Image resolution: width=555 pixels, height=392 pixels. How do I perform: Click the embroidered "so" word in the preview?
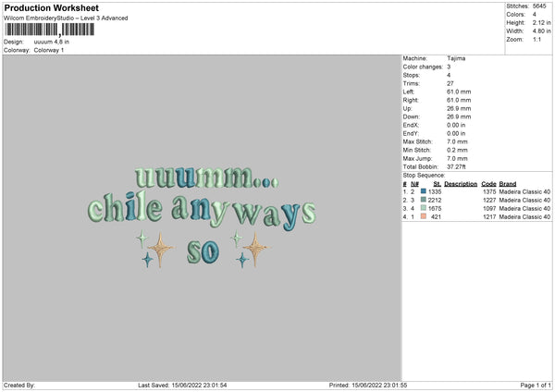203,251
